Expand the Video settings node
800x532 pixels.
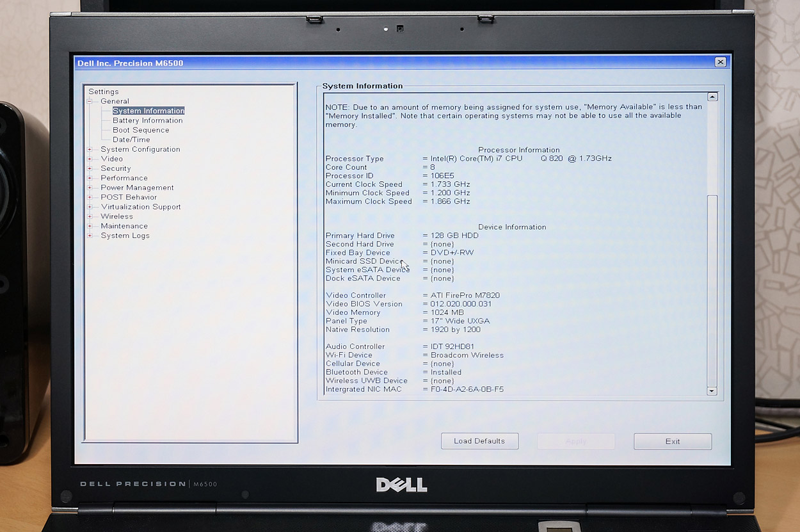pos(90,159)
